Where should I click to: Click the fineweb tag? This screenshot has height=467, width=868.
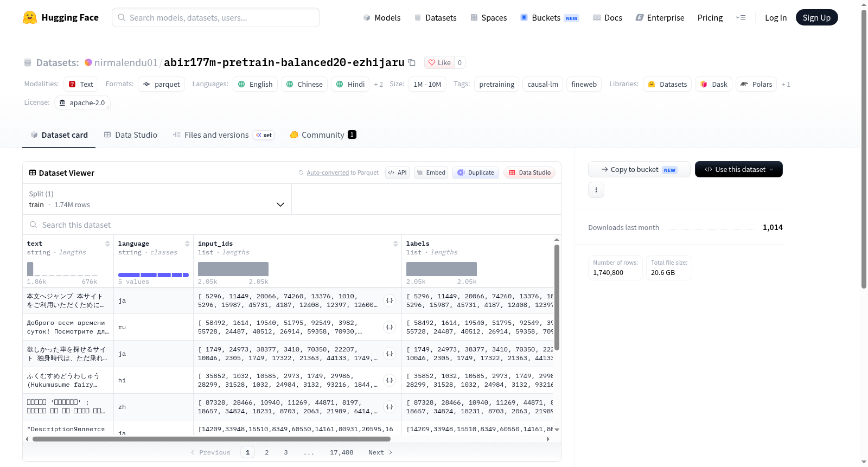point(584,84)
